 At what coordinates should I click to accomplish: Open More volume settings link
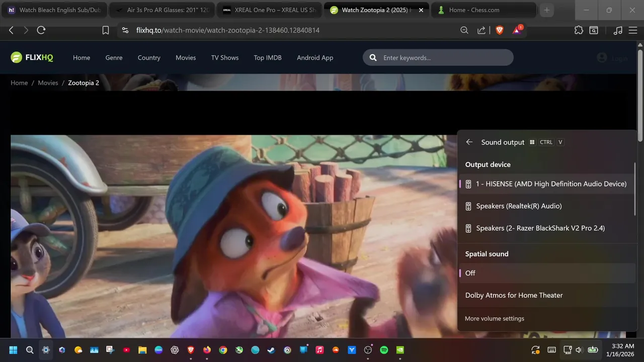tap(495, 319)
